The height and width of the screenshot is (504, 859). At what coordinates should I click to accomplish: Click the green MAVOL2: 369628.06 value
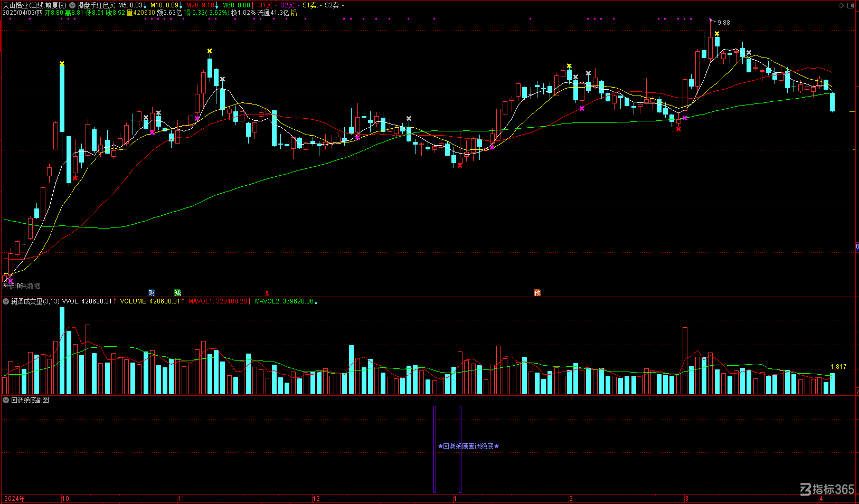(284, 301)
